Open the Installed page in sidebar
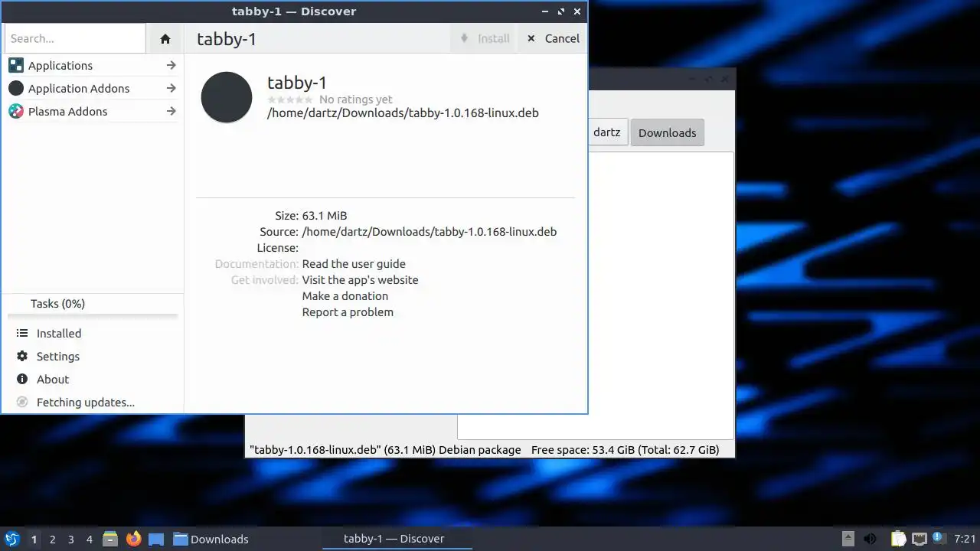980x551 pixels. [x=59, y=333]
